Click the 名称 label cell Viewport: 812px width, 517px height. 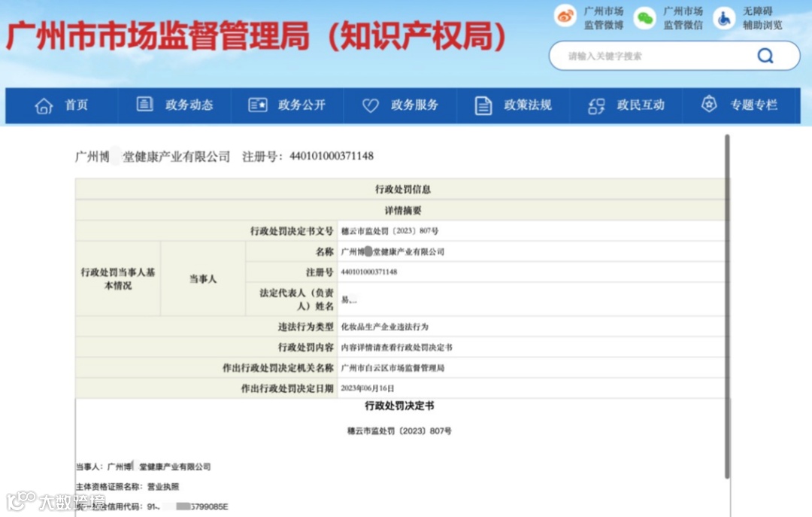(x=292, y=251)
